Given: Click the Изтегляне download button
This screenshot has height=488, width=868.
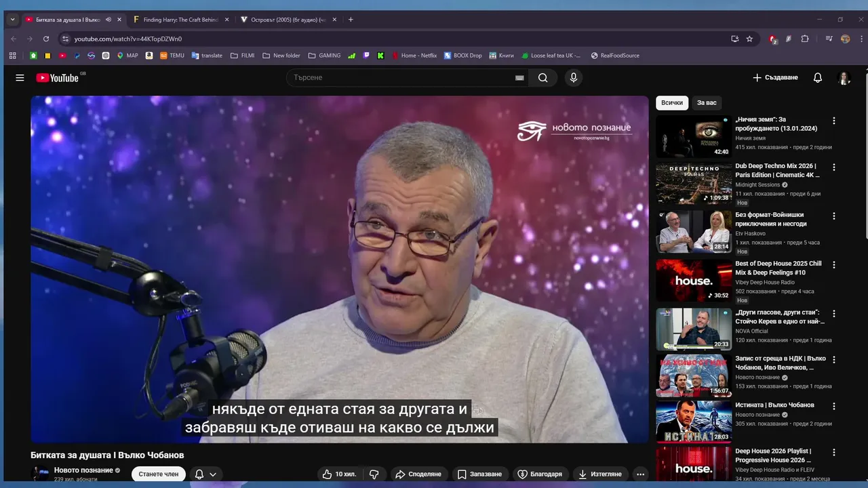Looking at the screenshot, I should click(600, 474).
